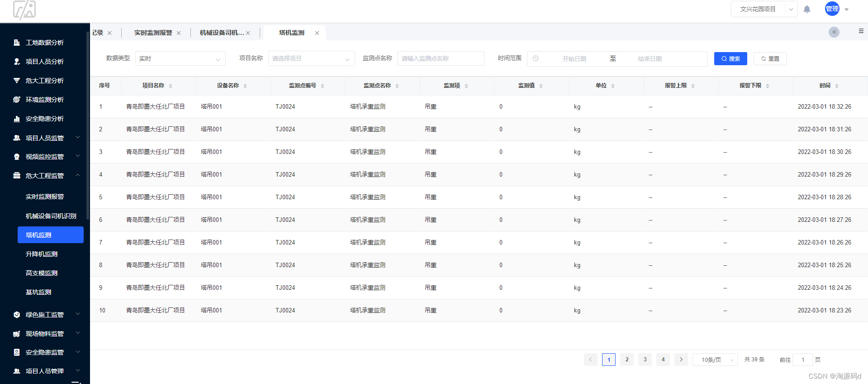Select current page 1 button
The height and width of the screenshot is (384, 868).
pos(609,360)
